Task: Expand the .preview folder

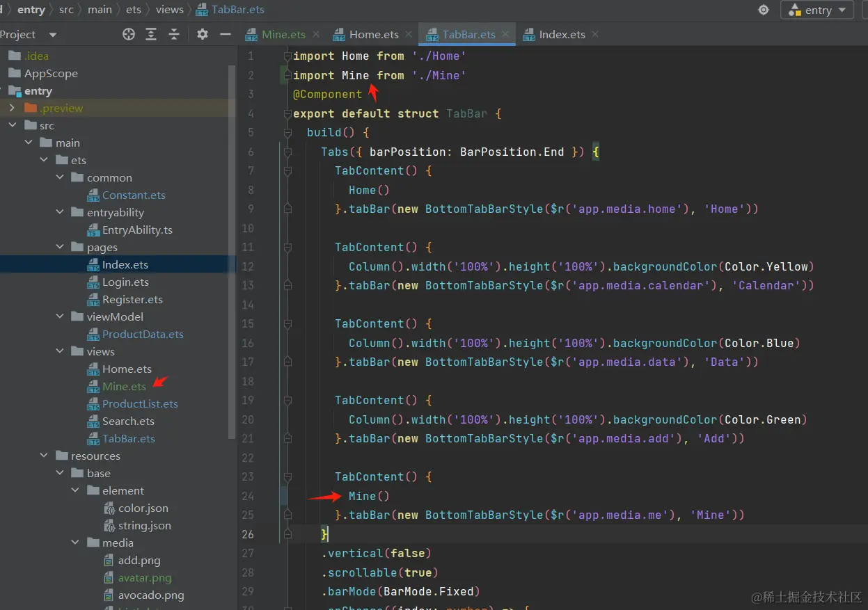Action: coord(12,108)
